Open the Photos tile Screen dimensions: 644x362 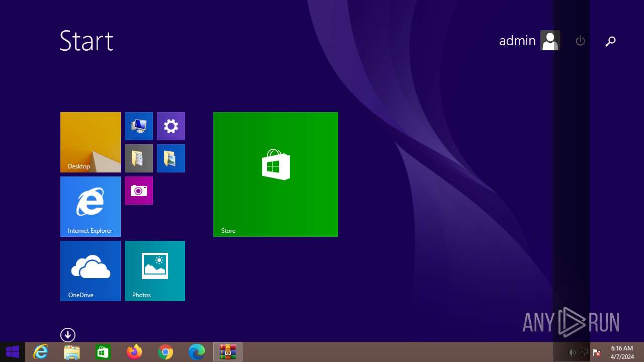pos(155,271)
